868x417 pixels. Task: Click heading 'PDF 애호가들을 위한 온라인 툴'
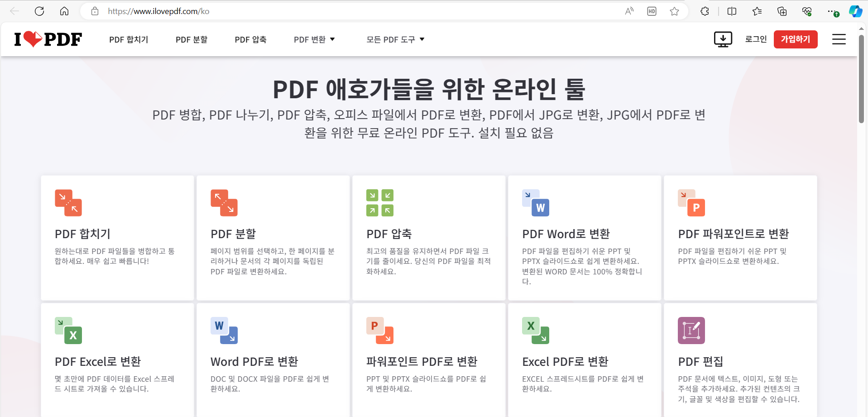click(x=429, y=89)
